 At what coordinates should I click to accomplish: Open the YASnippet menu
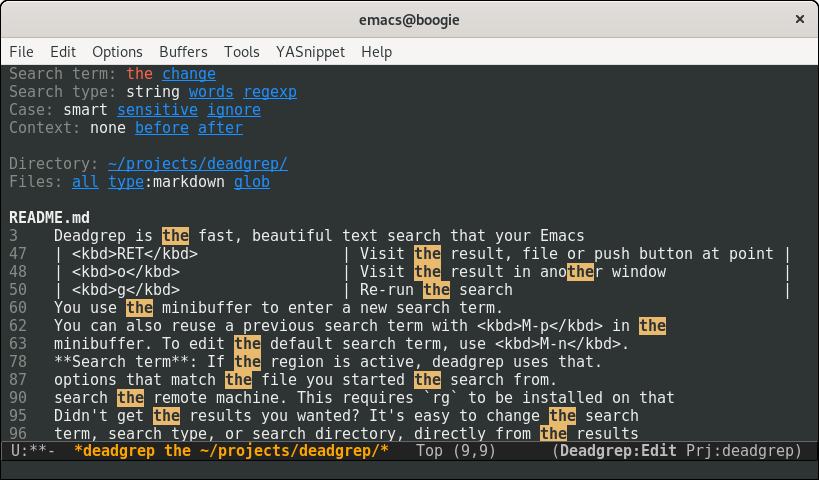[310, 52]
